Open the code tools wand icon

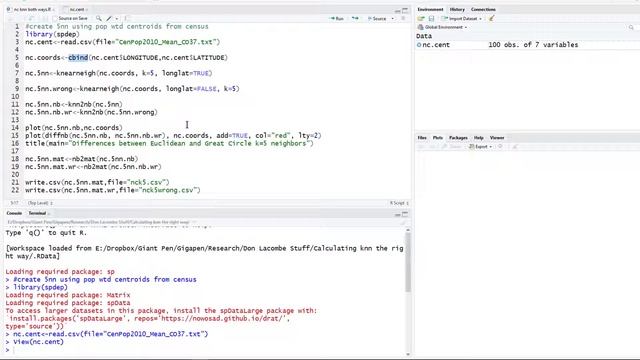point(109,18)
